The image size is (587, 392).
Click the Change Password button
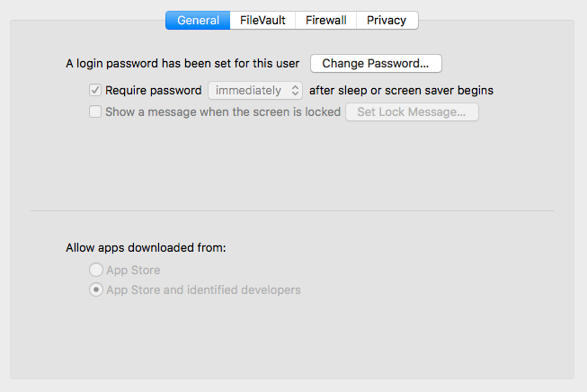pyautogui.click(x=376, y=63)
